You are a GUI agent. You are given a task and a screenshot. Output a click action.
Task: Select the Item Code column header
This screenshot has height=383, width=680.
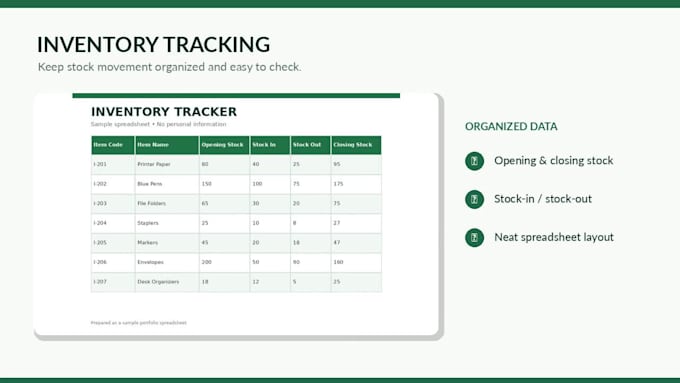click(x=113, y=145)
